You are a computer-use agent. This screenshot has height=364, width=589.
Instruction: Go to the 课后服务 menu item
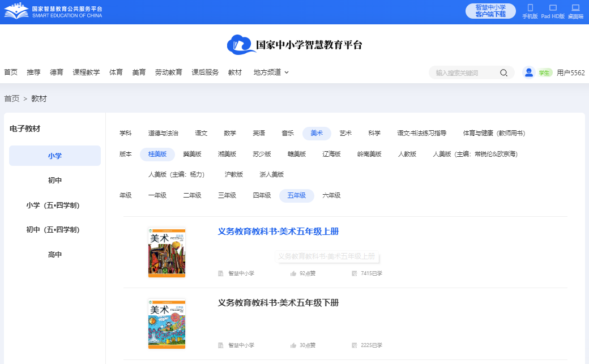click(x=205, y=72)
